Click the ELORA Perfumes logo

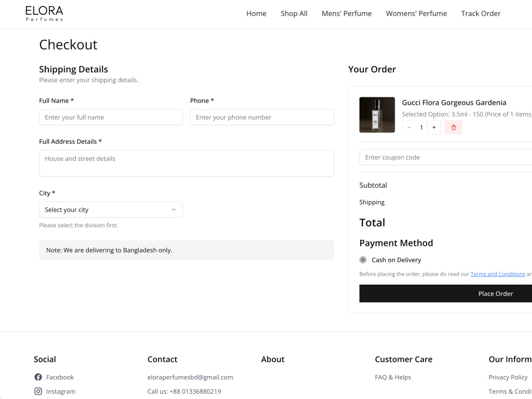point(44,14)
